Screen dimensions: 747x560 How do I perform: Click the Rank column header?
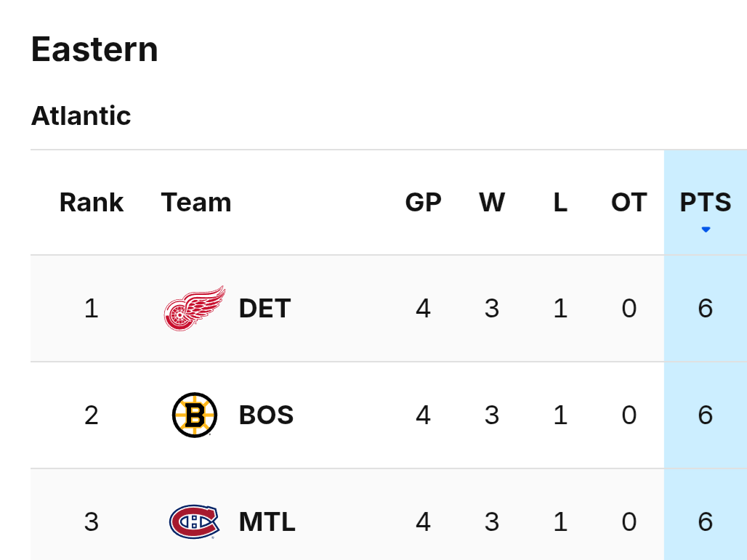(x=92, y=203)
